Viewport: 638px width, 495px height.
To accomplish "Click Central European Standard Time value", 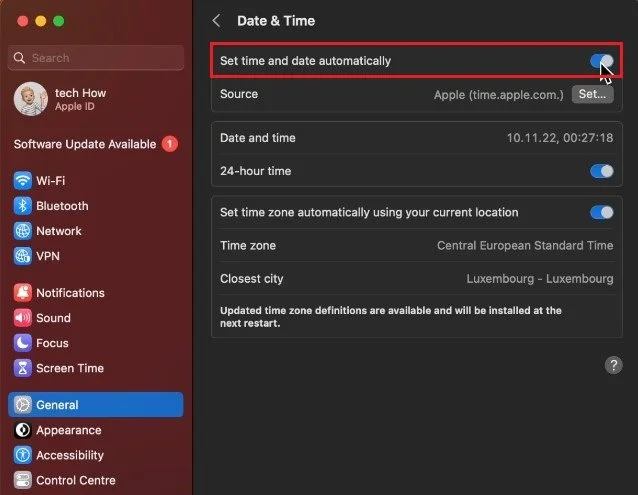I will click(x=525, y=246).
